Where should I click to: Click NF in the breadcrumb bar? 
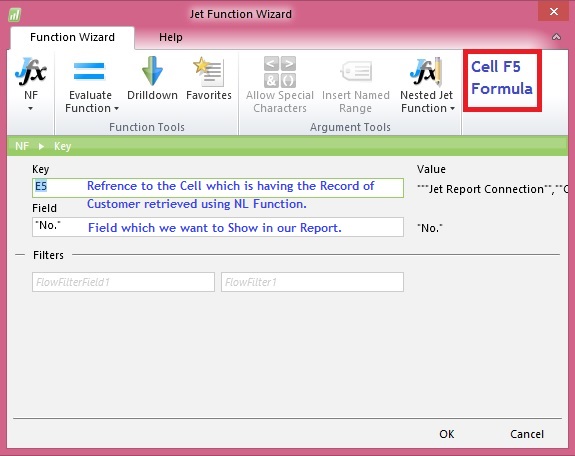click(22, 146)
